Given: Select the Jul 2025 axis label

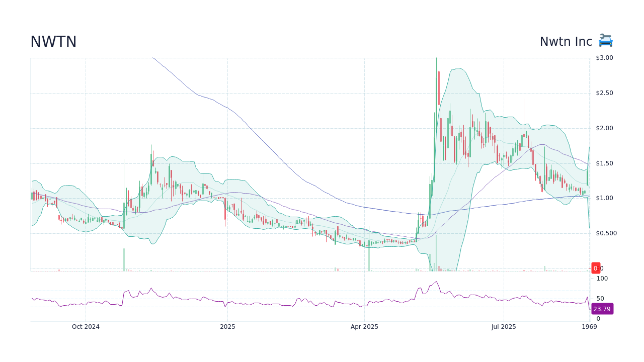Looking at the screenshot, I should (503, 326).
